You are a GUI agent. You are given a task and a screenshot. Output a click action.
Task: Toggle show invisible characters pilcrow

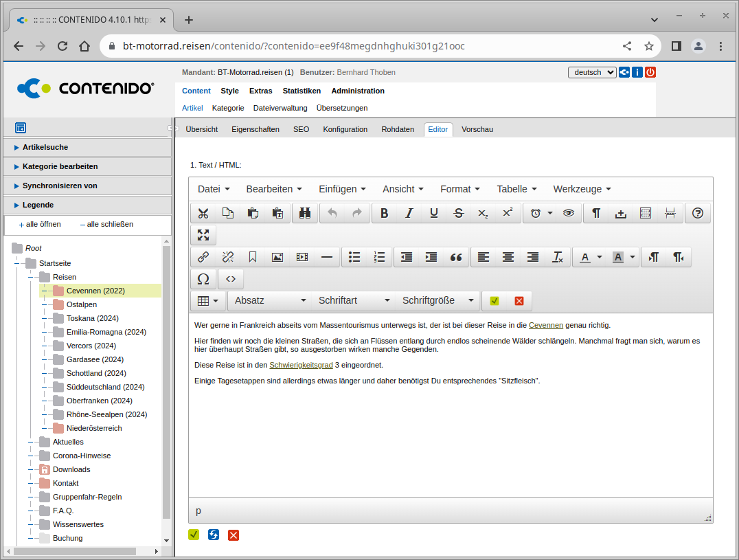pyautogui.click(x=596, y=213)
